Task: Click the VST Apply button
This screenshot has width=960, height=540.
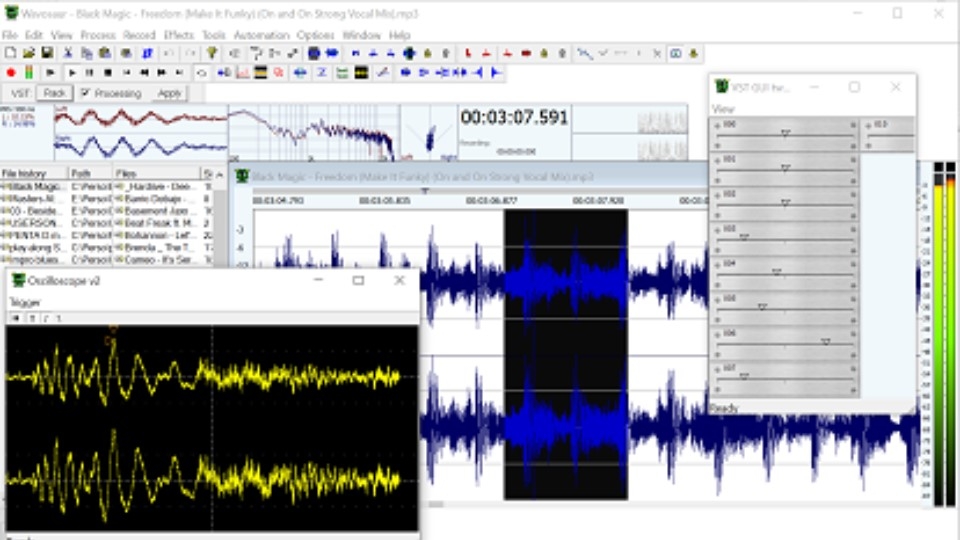Action: [x=169, y=93]
